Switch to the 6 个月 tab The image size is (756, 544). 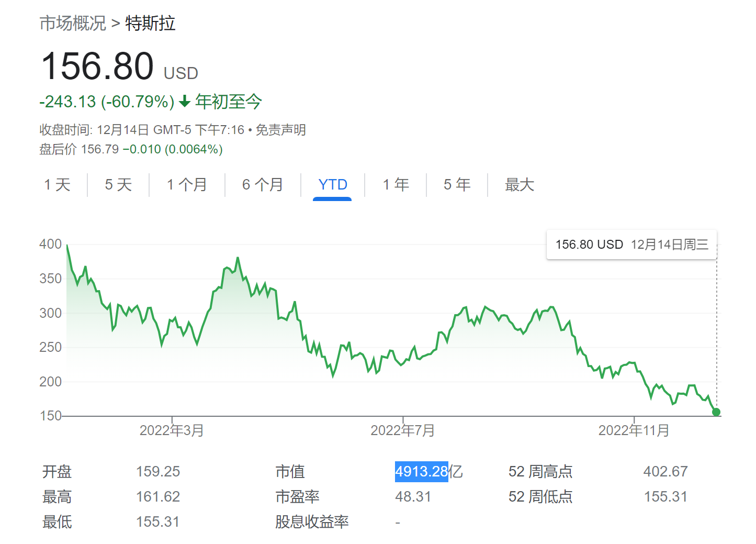(263, 185)
